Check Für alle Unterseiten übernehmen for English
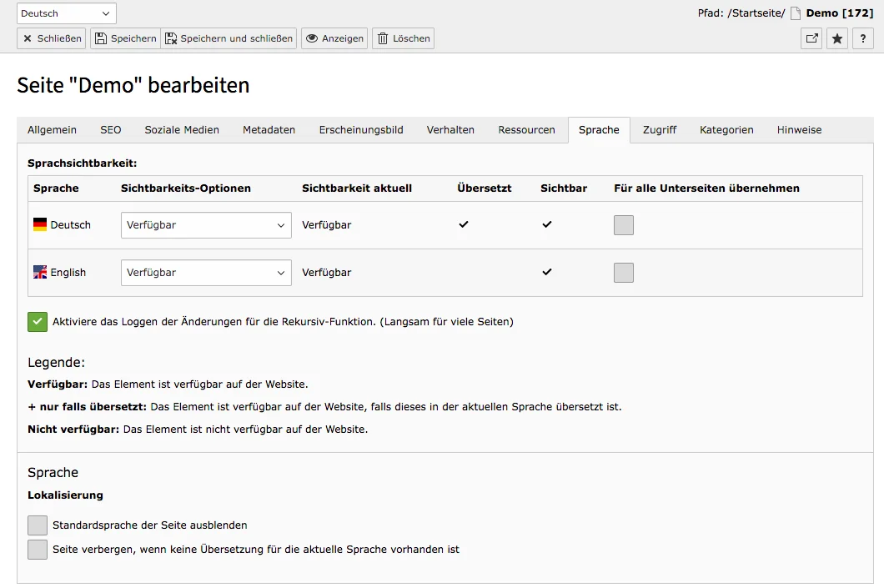This screenshot has width=884, height=588. tap(624, 272)
